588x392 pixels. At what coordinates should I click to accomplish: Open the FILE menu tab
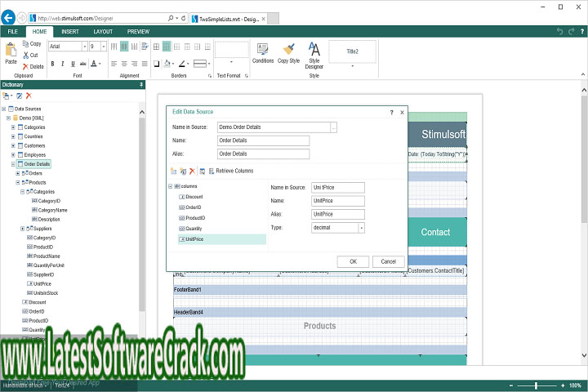[13, 32]
